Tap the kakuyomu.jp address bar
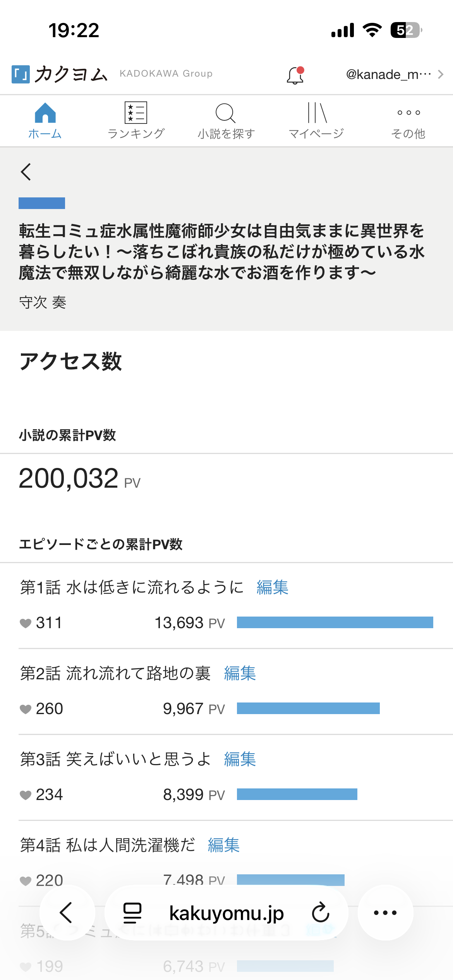 226,913
